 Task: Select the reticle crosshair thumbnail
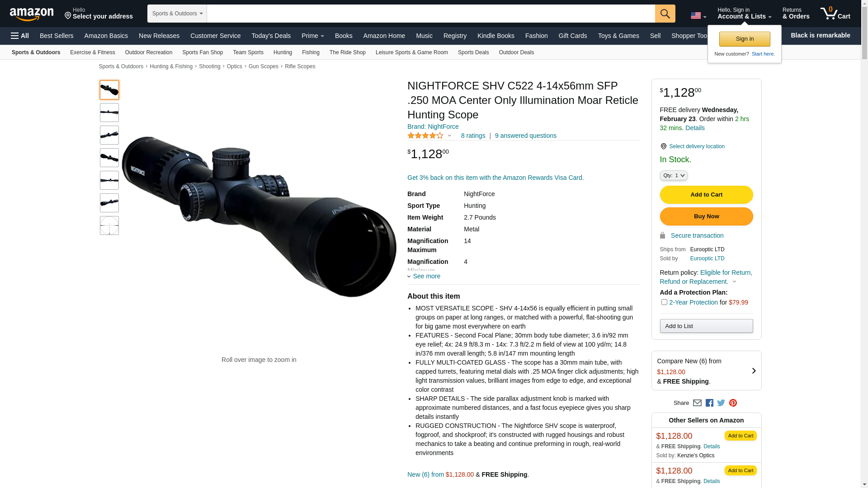[109, 225]
